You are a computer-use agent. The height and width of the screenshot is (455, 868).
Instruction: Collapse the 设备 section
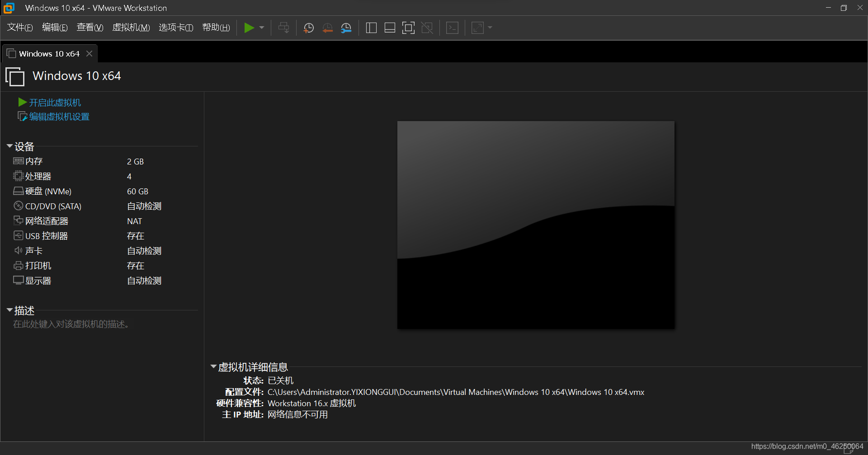9,146
